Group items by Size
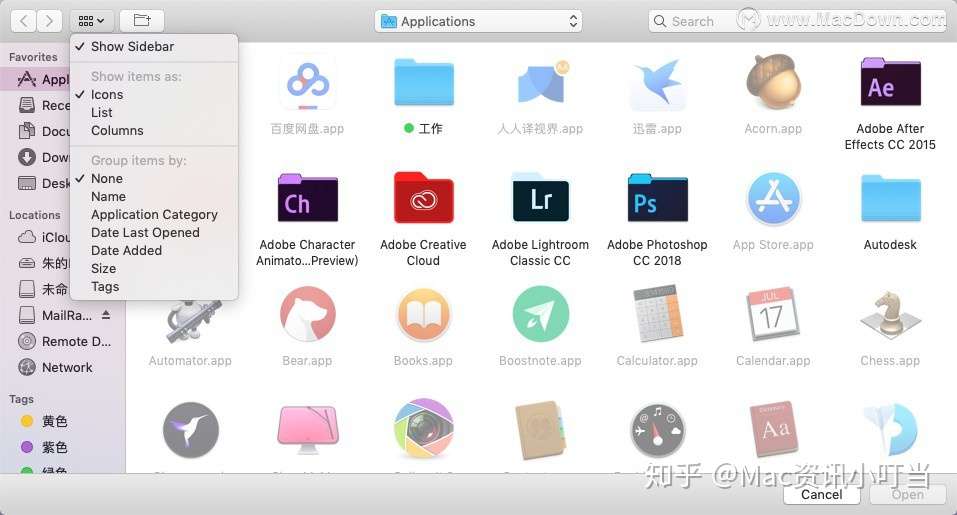This screenshot has width=957, height=515. (154, 268)
